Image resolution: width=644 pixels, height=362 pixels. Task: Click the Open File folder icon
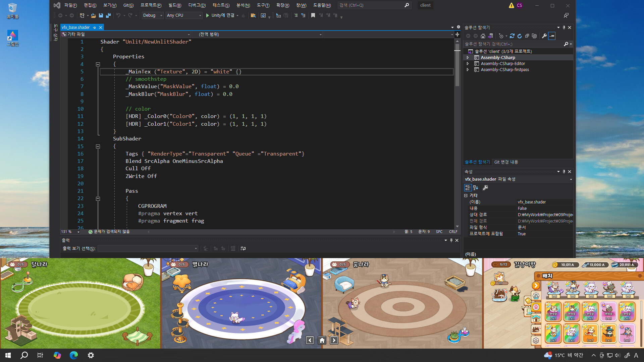pos(93,15)
